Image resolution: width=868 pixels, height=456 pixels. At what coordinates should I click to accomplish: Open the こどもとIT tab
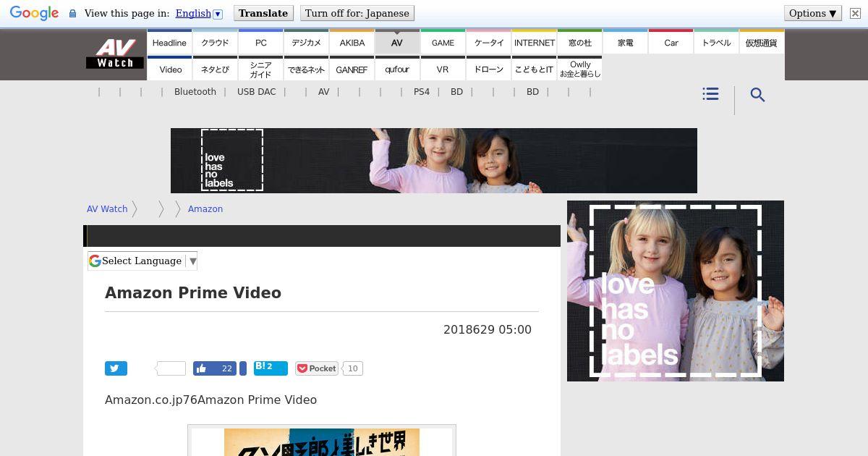click(534, 69)
